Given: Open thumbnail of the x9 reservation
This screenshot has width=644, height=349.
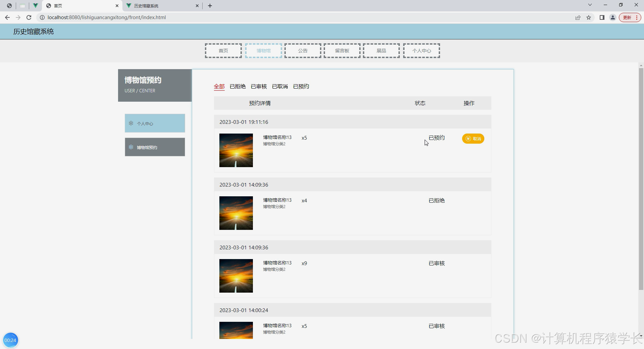Looking at the screenshot, I should tap(236, 276).
